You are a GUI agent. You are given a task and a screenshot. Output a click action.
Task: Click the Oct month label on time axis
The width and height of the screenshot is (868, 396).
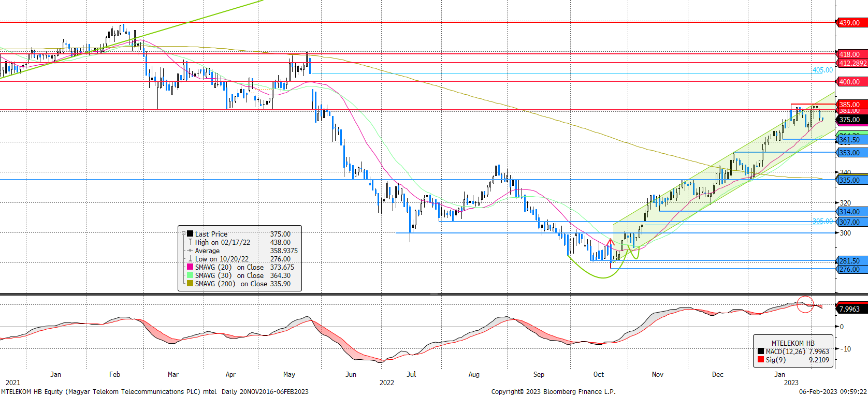(598, 374)
